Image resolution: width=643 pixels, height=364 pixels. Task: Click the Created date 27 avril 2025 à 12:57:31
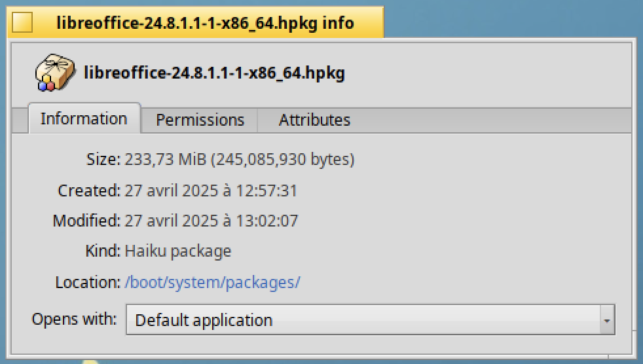[211, 191]
